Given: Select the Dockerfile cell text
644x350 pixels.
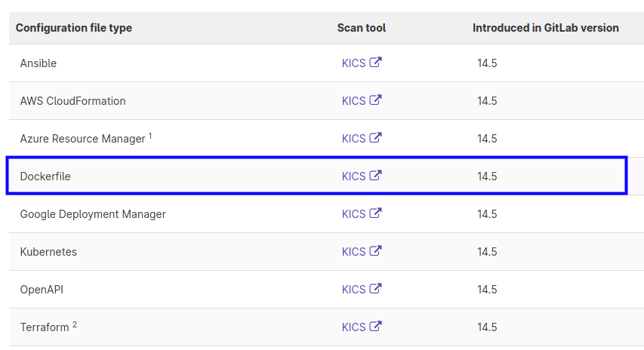Looking at the screenshot, I should click(x=45, y=177).
